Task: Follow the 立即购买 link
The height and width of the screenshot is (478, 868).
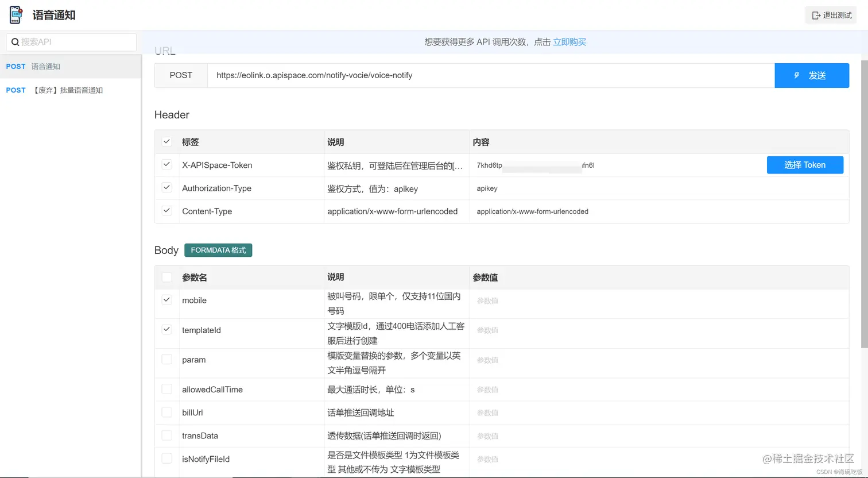Action: (x=569, y=42)
